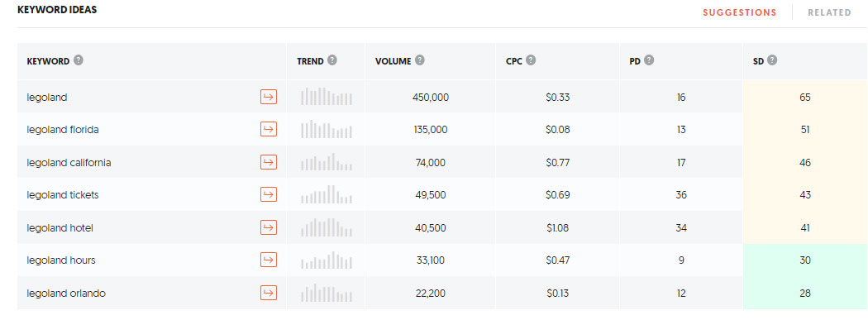Open the arrow icon for legoland tickets
Image resolution: width=868 pixels, height=320 pixels.
coord(269,195)
